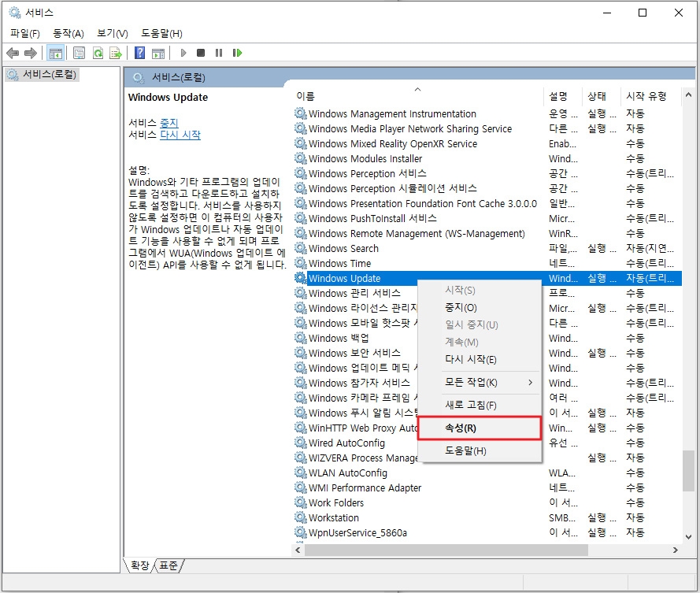
Task: Choose 속성(R) in the context menu
Action: click(480, 428)
